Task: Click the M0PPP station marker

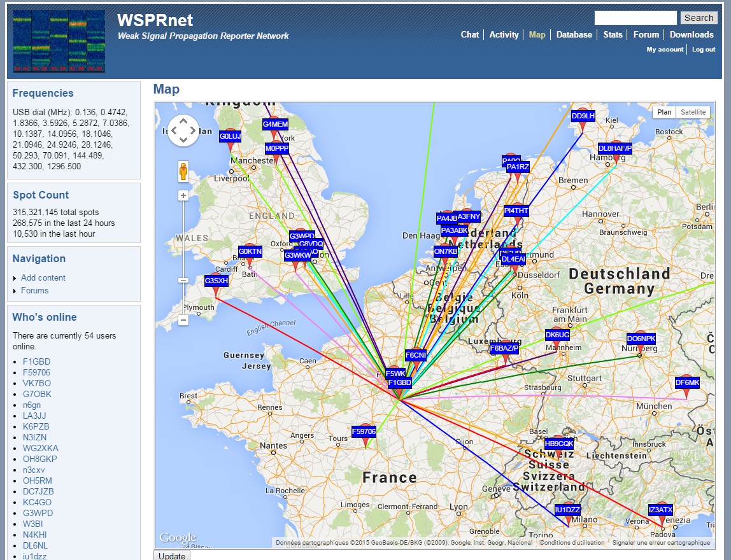Action: point(277,149)
